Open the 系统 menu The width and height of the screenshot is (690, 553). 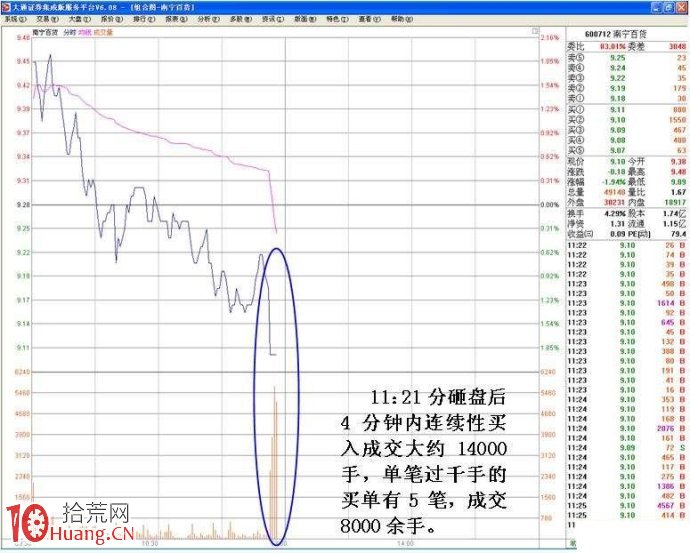15,19
